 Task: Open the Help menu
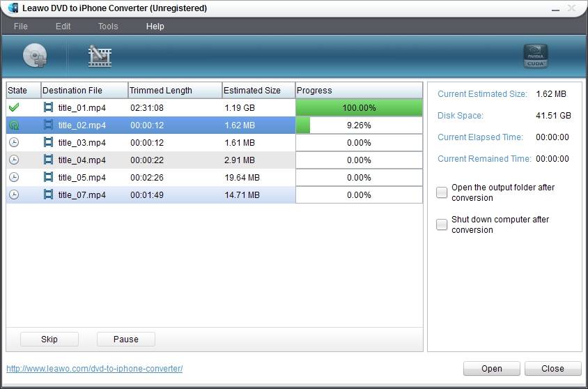(155, 26)
